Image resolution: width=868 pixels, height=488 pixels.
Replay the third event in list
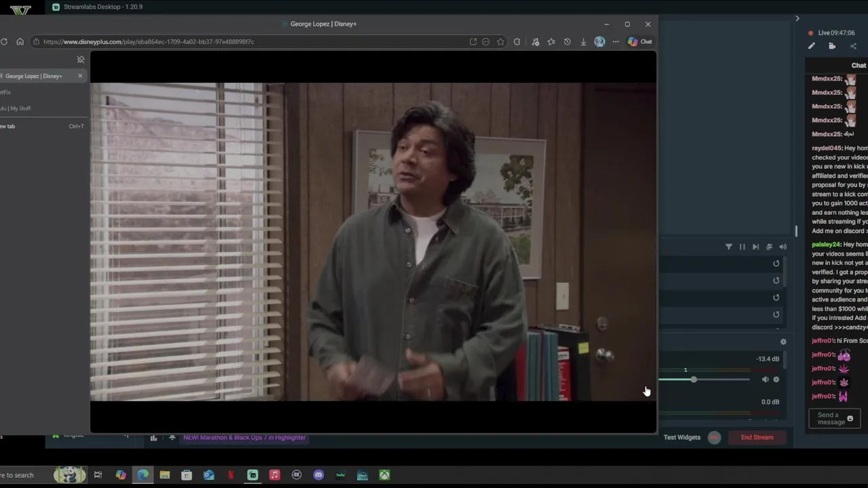pyautogui.click(x=776, y=298)
